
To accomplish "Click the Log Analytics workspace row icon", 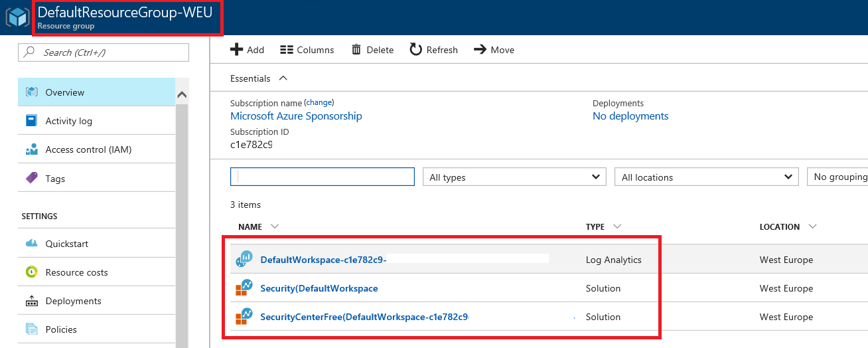I will click(244, 260).
